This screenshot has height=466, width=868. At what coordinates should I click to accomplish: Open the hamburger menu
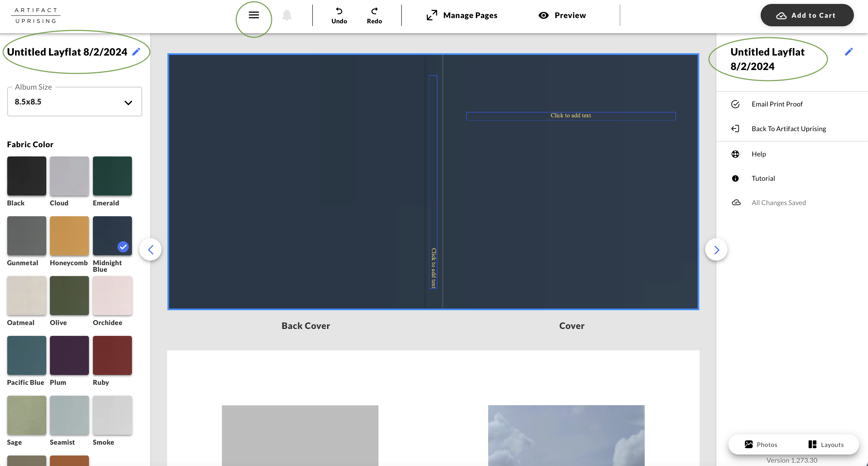pyautogui.click(x=254, y=15)
